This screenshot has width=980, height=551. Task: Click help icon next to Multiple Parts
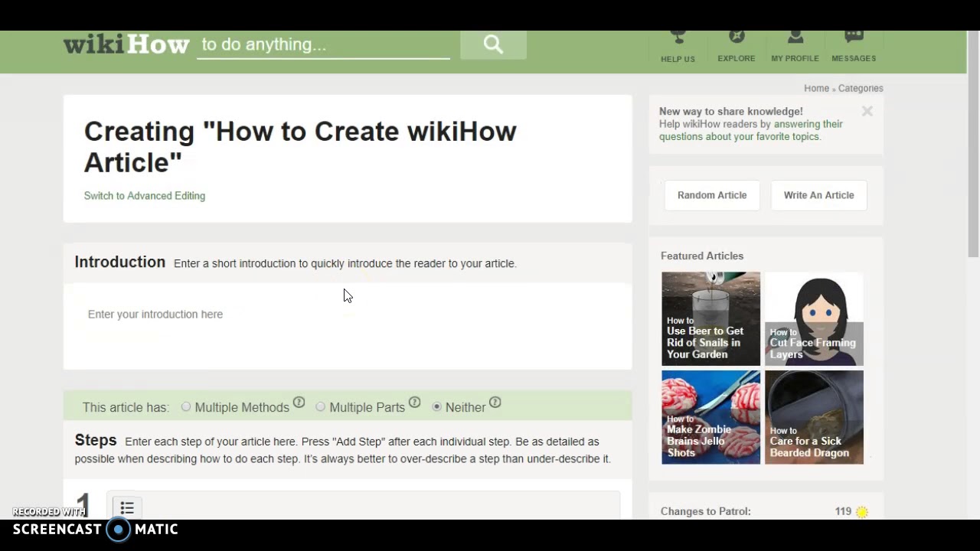click(414, 402)
